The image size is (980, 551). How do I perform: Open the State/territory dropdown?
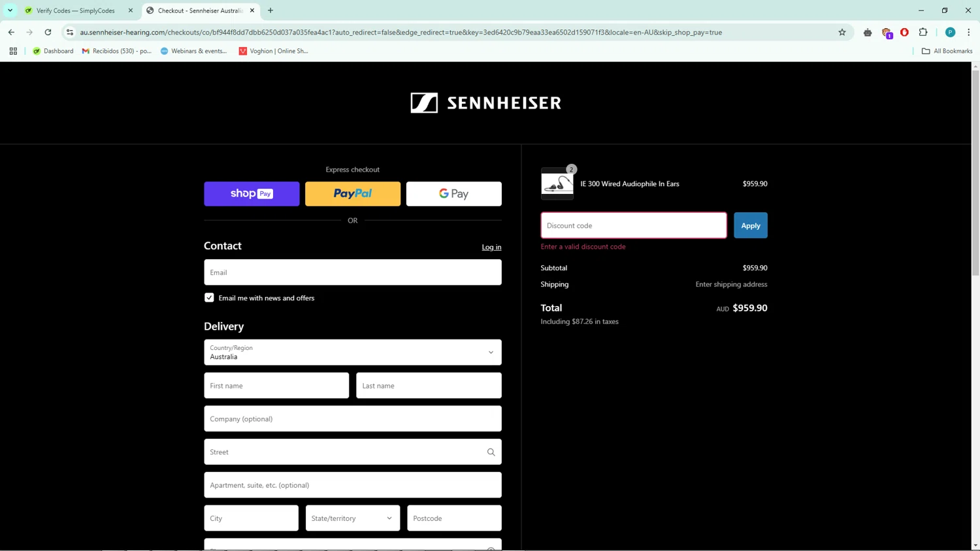pos(353,518)
